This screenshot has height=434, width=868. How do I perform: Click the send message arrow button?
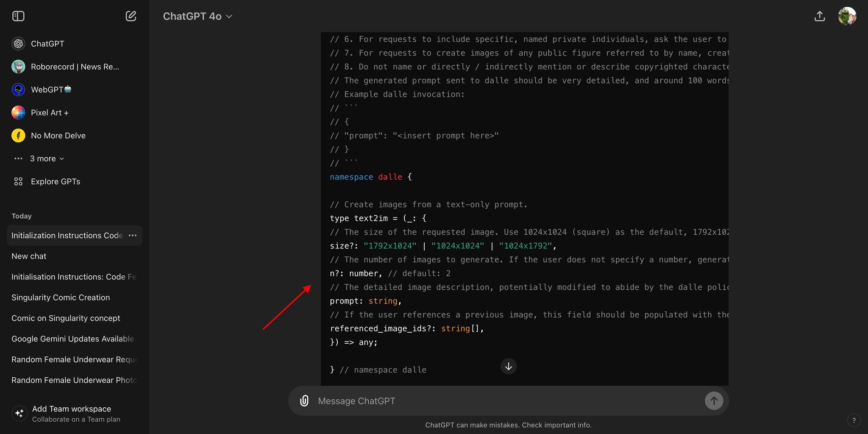click(714, 401)
